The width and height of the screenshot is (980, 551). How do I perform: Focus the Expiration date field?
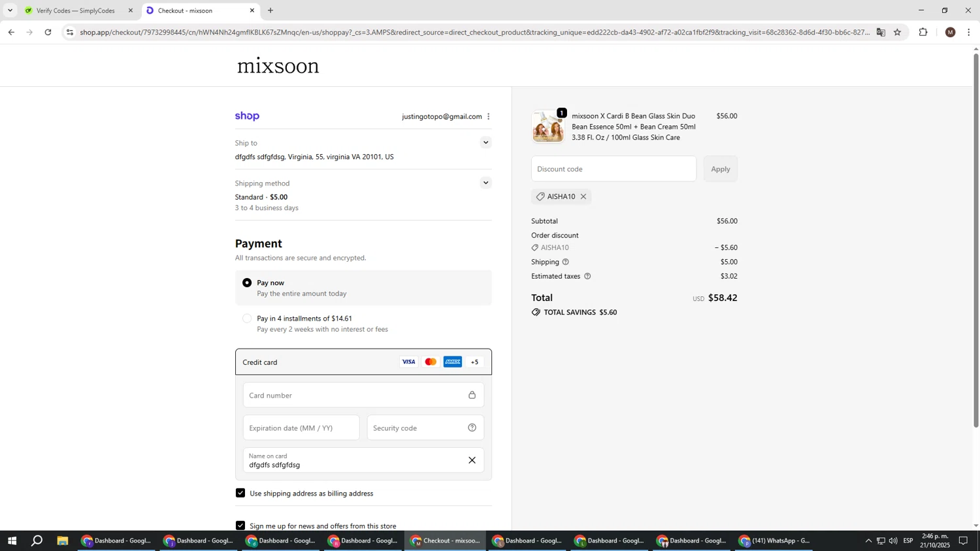301,428
